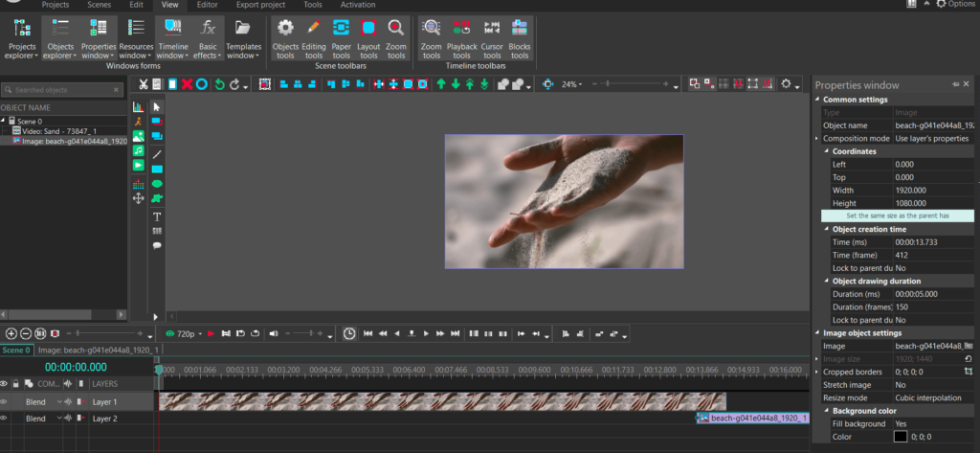Switch to the Editor tab

click(208, 5)
